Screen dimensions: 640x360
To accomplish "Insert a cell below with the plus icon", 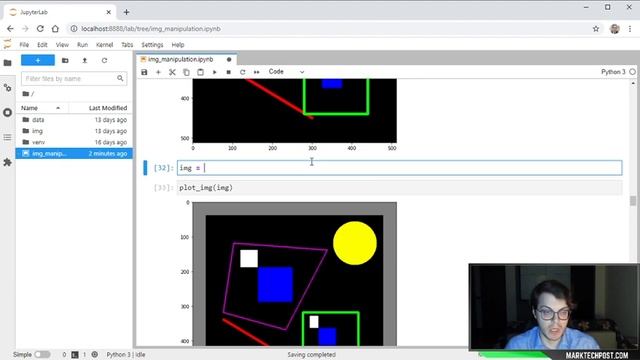I will [158, 72].
